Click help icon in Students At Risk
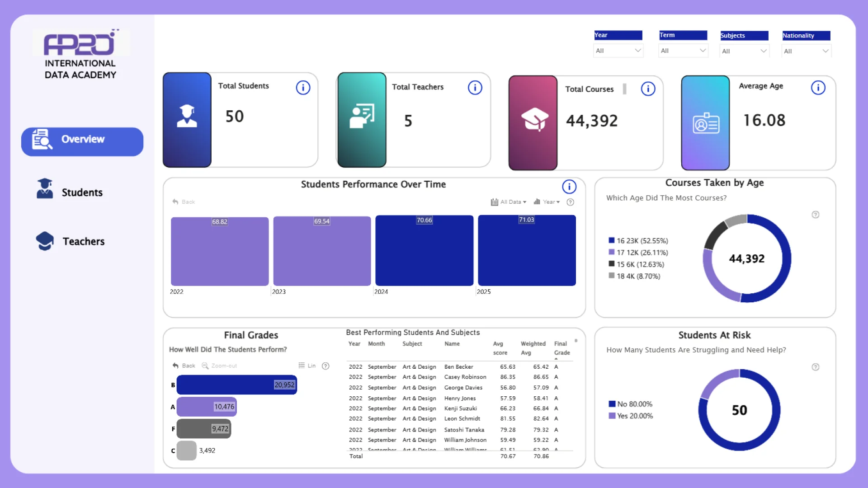Screen dimensions: 868x488 (x=815, y=367)
